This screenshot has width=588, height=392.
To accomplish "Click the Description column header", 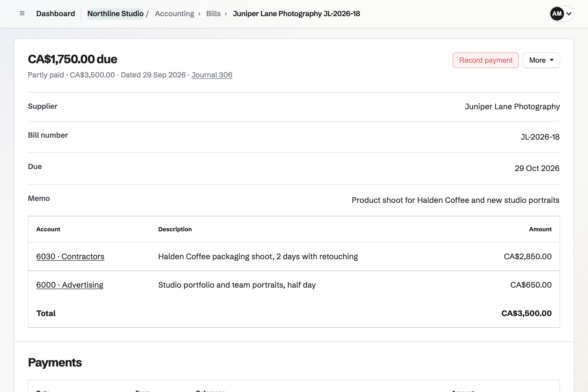I will pos(175,229).
